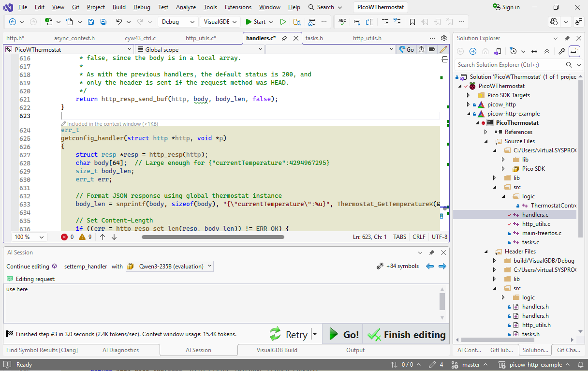
Task: Click Collapse All in Solution Explorer
Action: (x=547, y=51)
